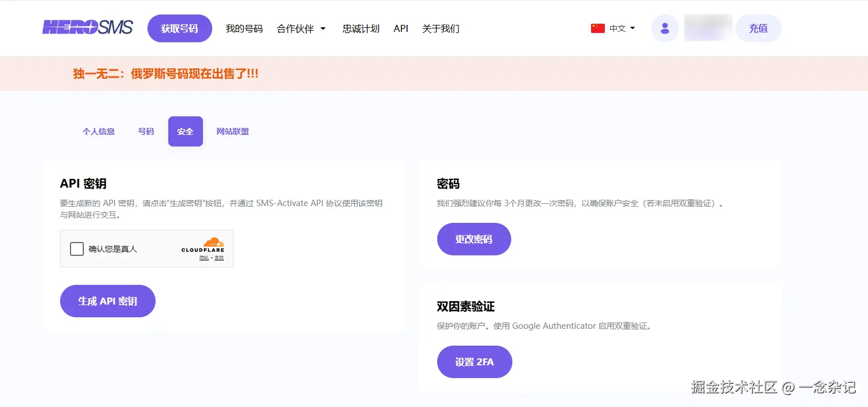Viewport: 868px width, 407px height.
Task: Open Cloudflare privacy link (隐私)
Action: (x=204, y=258)
